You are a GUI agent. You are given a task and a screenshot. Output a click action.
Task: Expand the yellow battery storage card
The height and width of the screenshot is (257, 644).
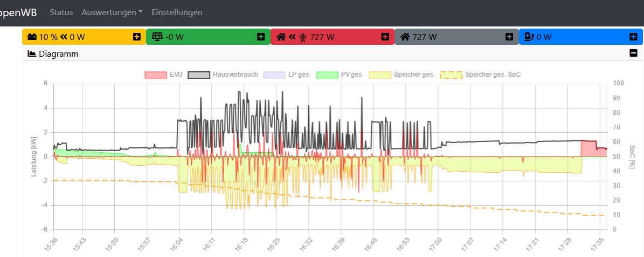(x=137, y=37)
